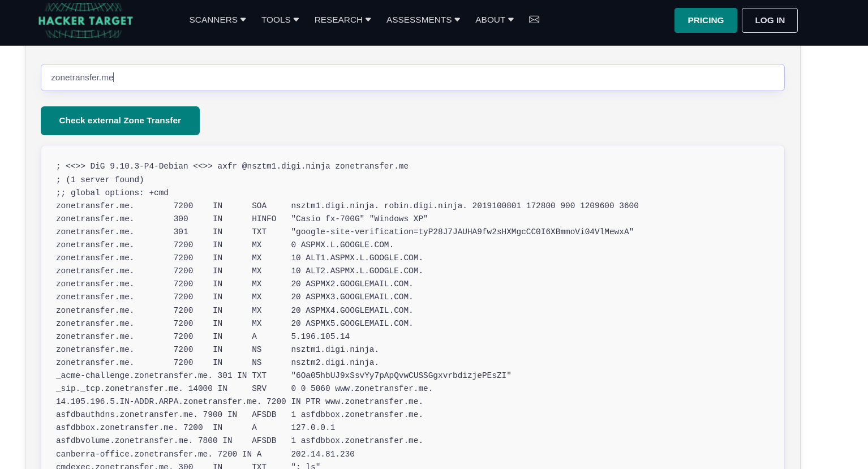Expand the RESEARCH dropdown menu
The height and width of the screenshot is (469, 868).
342,20
